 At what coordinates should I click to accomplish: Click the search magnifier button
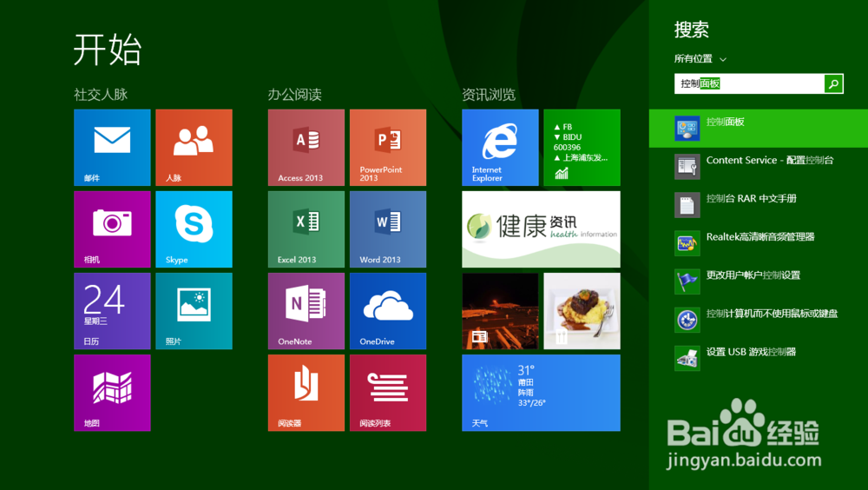[833, 83]
